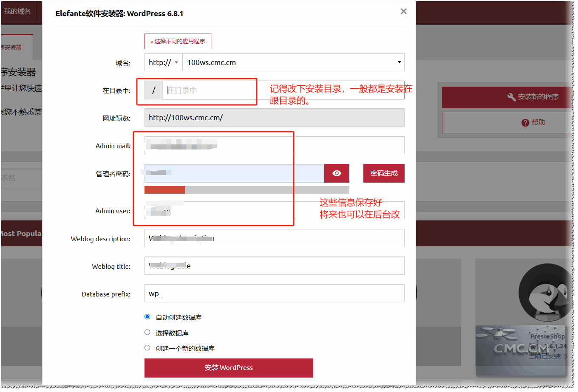Click the Admin user input field
Screen dimensions: 578x392
[274, 210]
